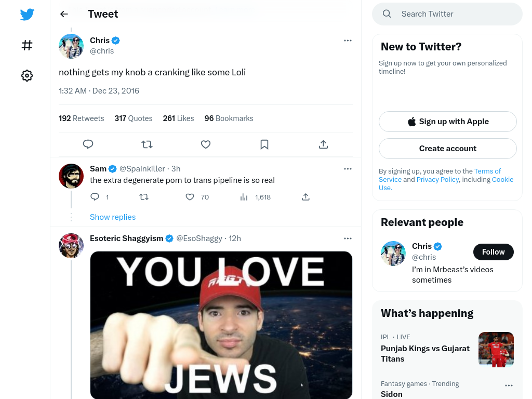Retweet the main tweet by Chris

point(147,144)
